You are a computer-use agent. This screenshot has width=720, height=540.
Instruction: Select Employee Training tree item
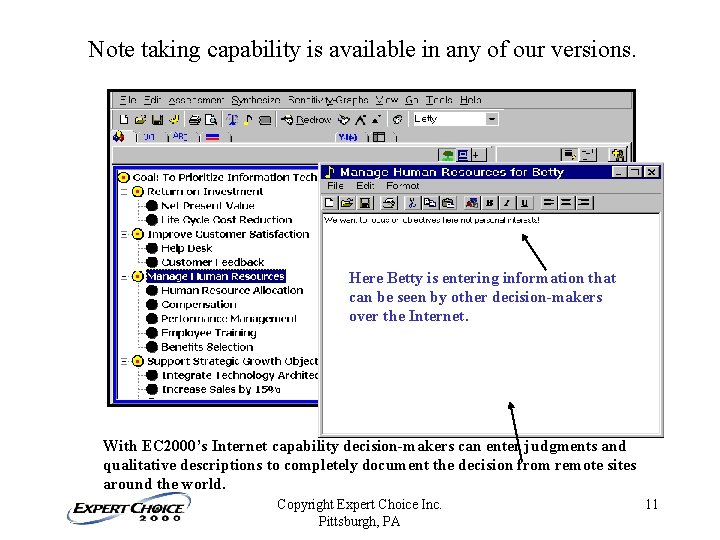click(x=208, y=333)
